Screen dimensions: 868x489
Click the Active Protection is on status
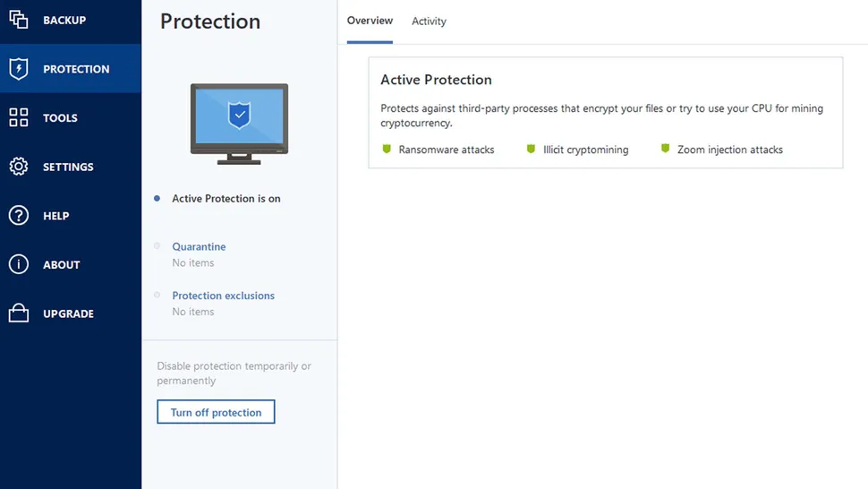pos(226,199)
